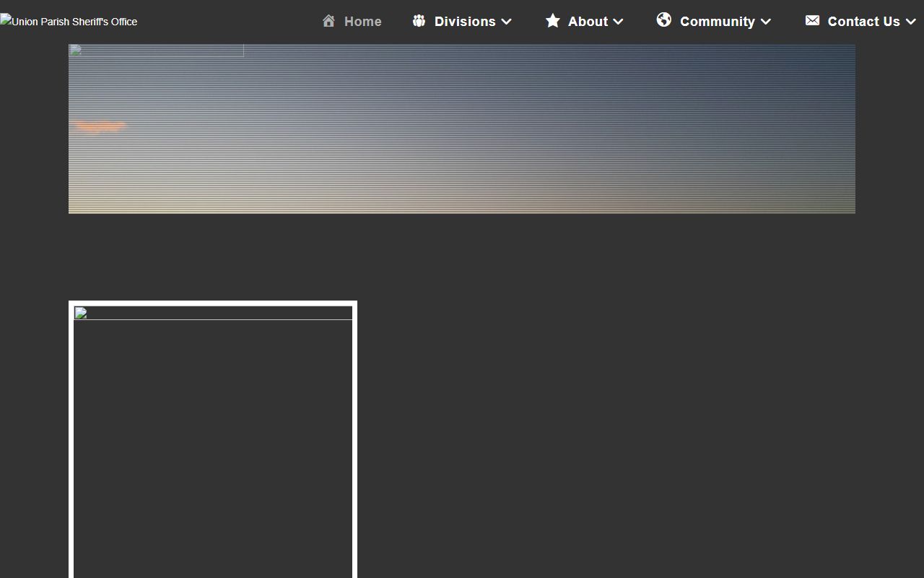
Task: Click the orange cloud in the banner
Action: pyautogui.click(x=100, y=126)
